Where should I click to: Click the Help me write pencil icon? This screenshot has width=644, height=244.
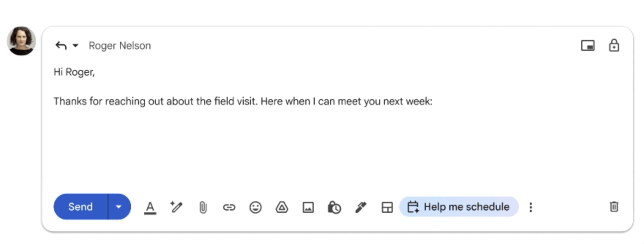click(x=176, y=207)
